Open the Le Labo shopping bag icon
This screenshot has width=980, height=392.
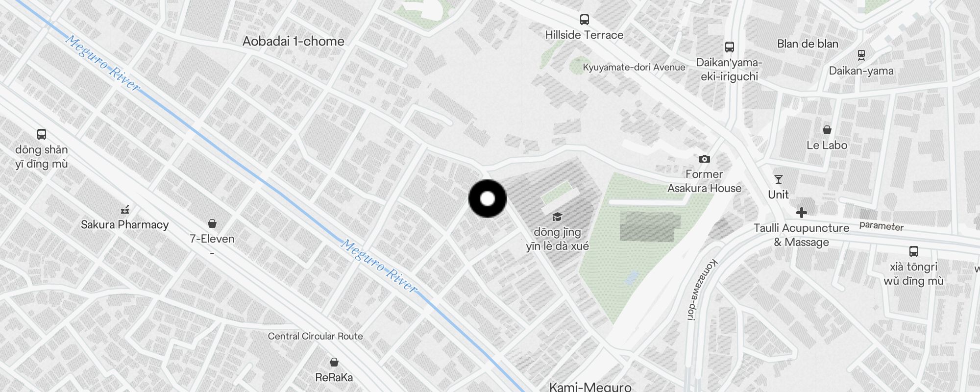point(827,130)
